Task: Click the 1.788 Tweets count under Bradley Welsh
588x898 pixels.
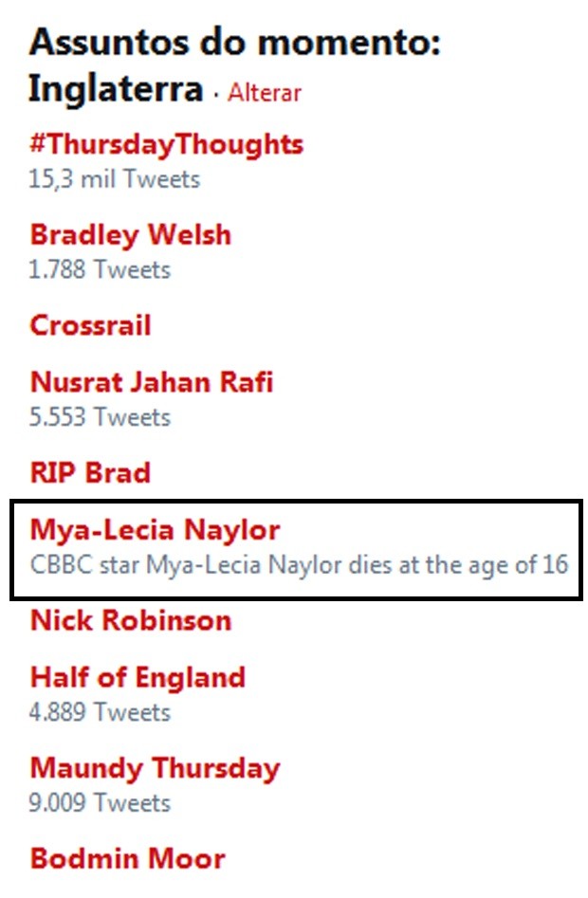Action: pos(101,269)
